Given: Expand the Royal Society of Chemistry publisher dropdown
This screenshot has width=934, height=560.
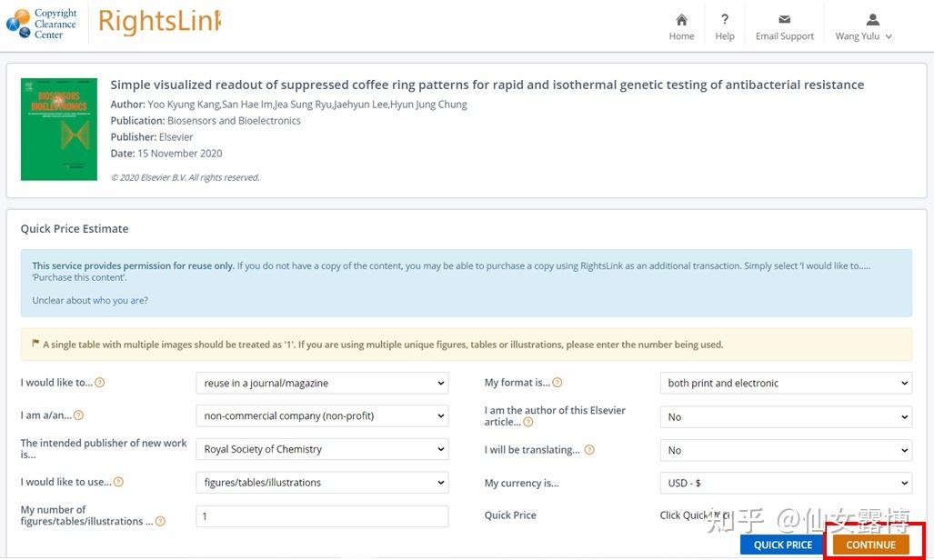Looking at the screenshot, I should coord(322,449).
